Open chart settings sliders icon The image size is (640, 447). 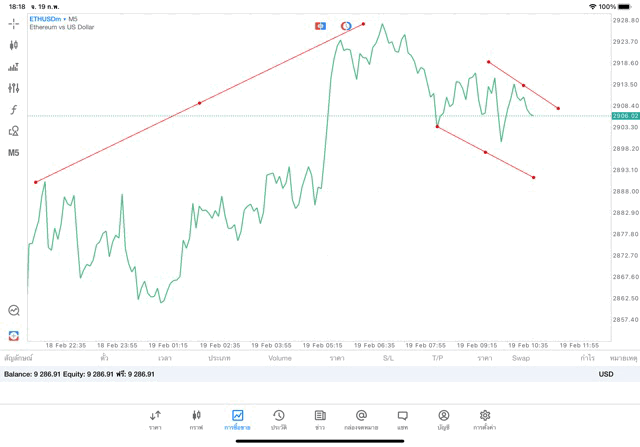[x=14, y=88]
